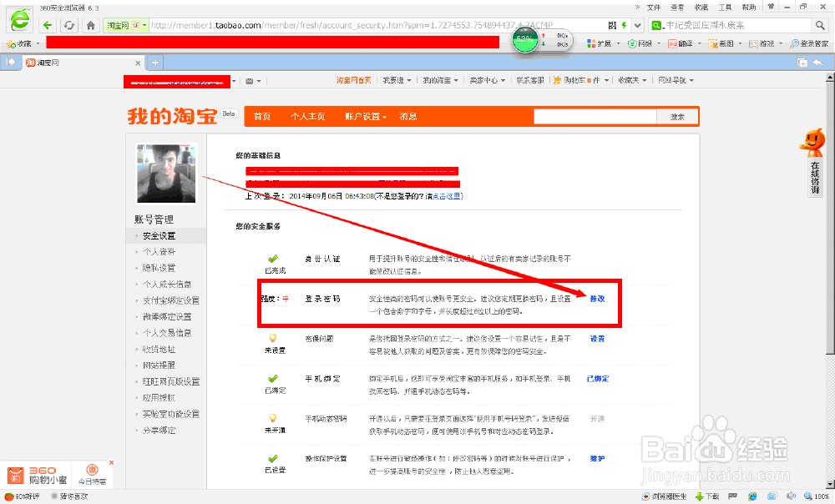
Task: Switch to the 个人主页 tab
Action: [308, 117]
